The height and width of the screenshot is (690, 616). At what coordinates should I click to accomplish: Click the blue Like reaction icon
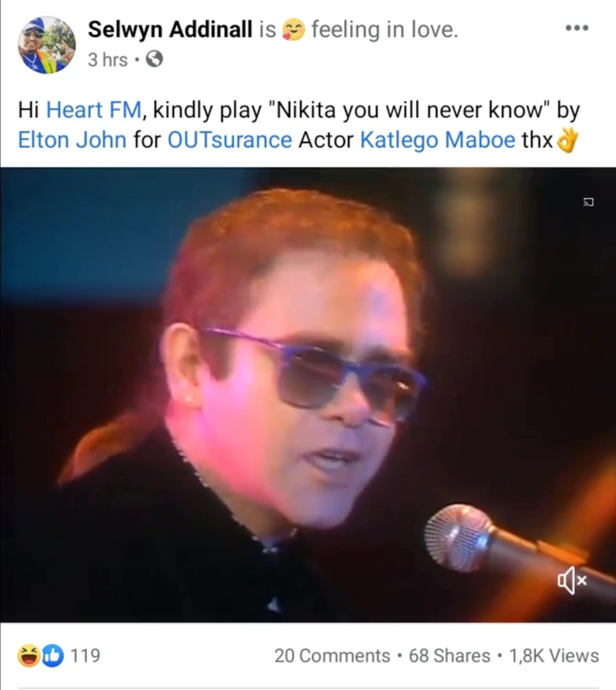[53, 656]
